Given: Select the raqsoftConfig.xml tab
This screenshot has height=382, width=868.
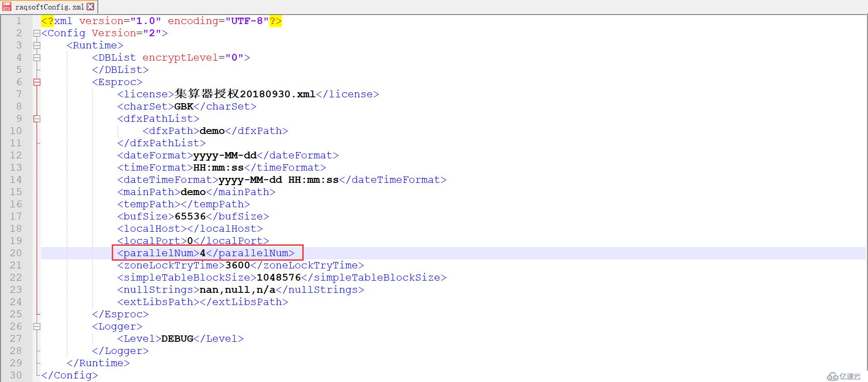Looking at the screenshot, I should pos(49,7).
